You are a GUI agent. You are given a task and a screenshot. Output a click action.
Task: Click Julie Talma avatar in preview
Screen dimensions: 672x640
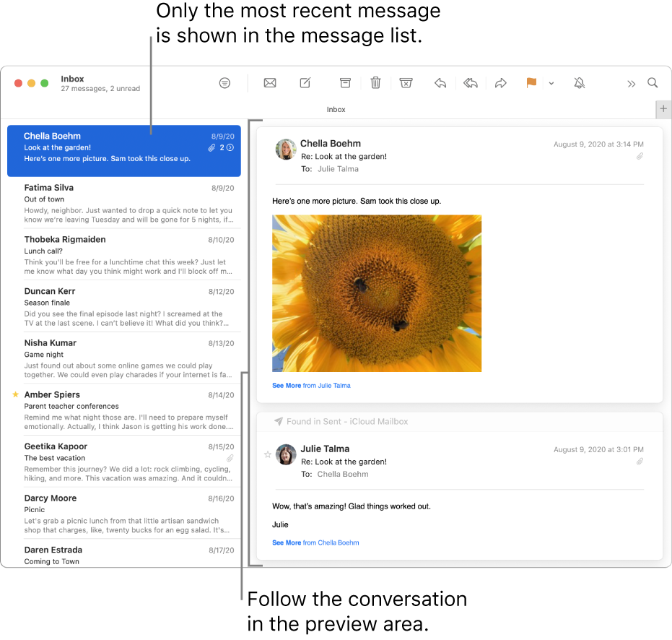[286, 454]
